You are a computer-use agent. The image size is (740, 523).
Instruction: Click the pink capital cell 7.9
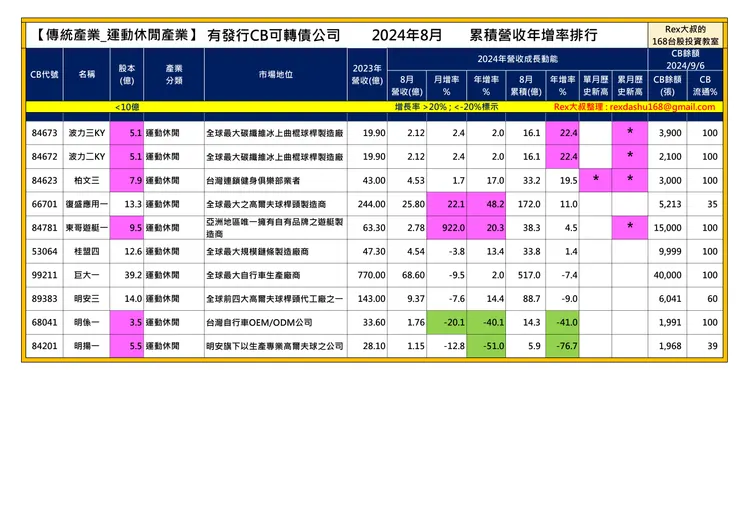tap(127, 180)
